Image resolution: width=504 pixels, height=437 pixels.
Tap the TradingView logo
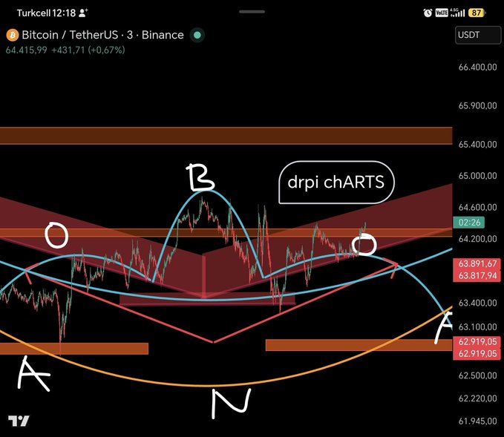point(19,421)
